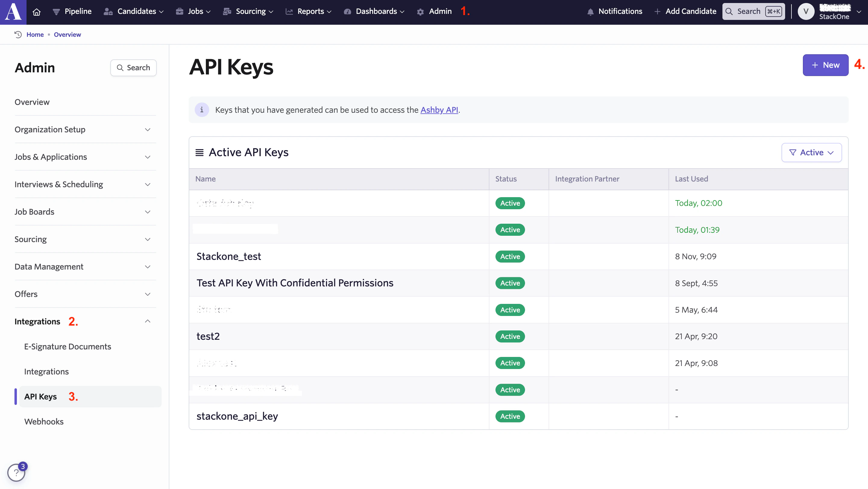This screenshot has height=489, width=868.
Task: Click the Ashby home logo icon
Action: pos(13,12)
